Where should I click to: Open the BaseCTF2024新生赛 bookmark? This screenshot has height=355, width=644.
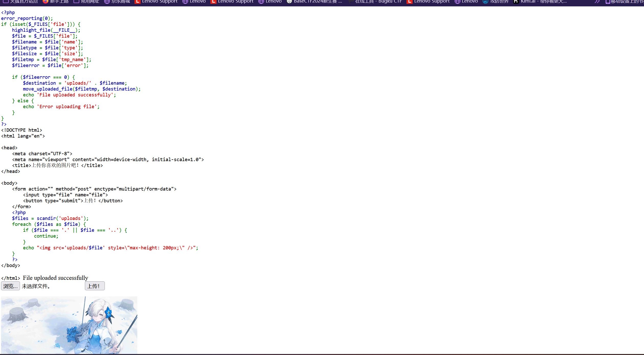[x=314, y=2]
